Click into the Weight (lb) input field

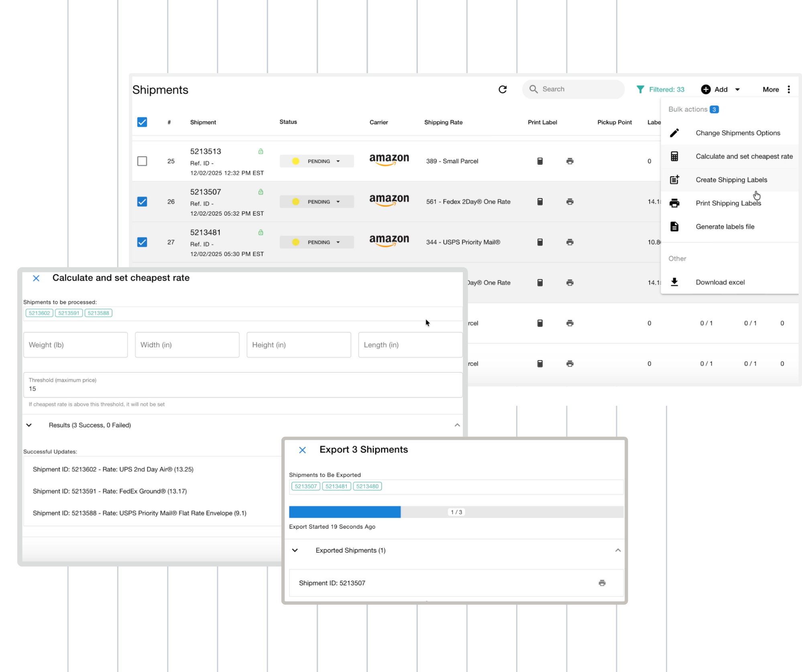tap(75, 345)
